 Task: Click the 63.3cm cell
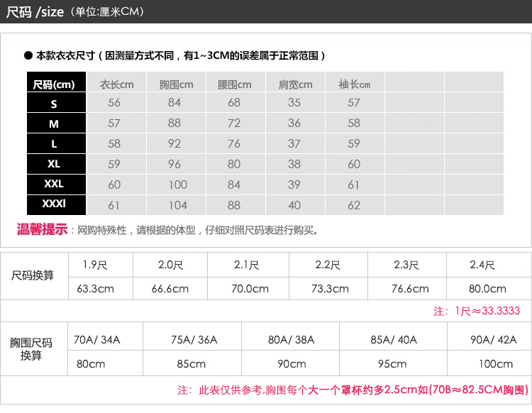[x=95, y=289]
